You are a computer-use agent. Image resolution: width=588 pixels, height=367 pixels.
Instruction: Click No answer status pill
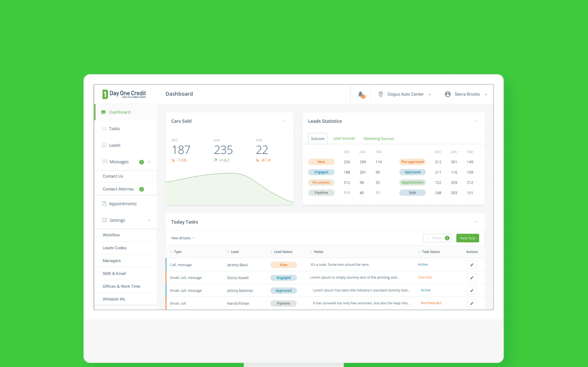click(x=321, y=183)
